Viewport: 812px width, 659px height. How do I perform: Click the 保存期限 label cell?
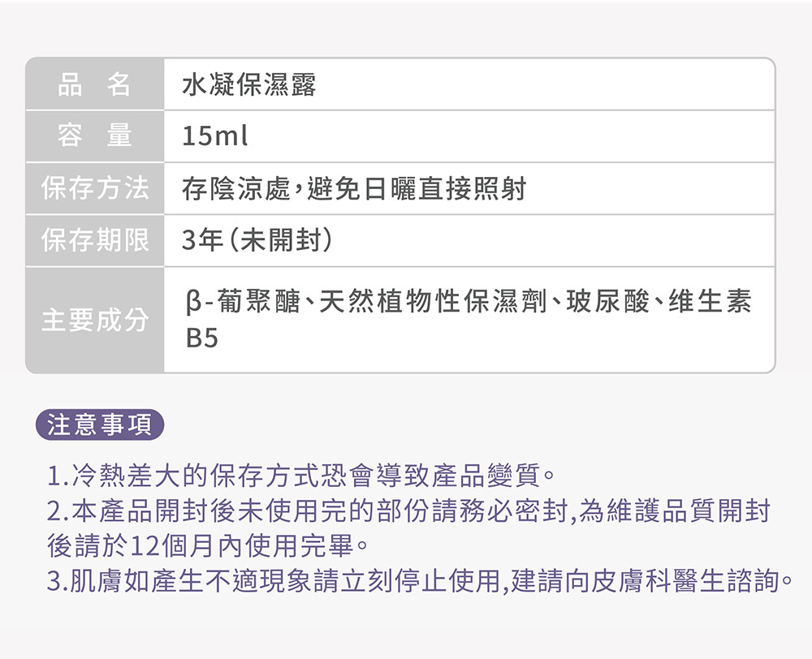point(95,241)
